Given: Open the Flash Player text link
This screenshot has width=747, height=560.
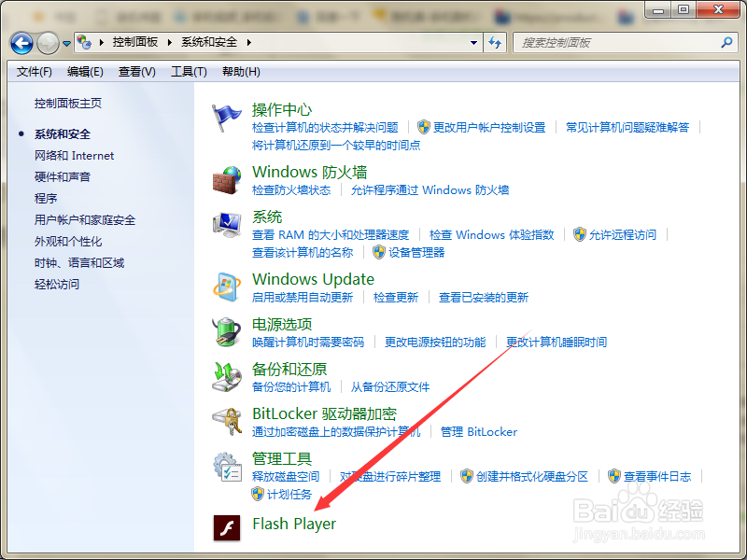Looking at the screenshot, I should click(294, 524).
